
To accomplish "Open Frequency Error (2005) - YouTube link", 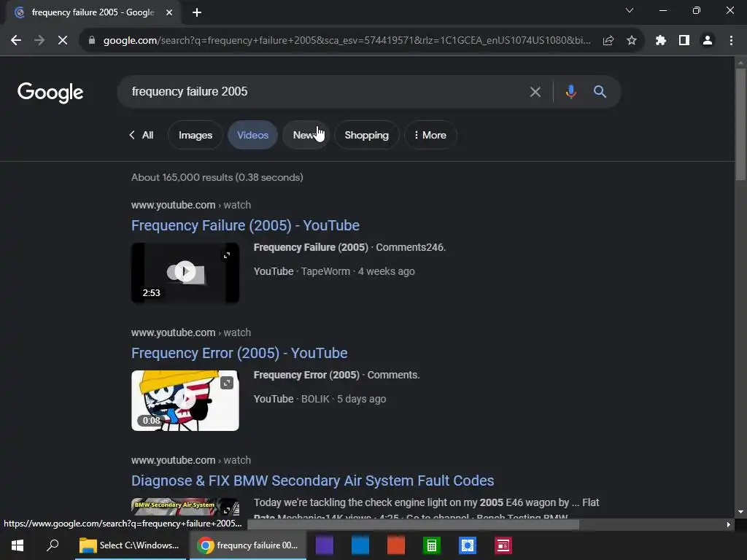I will (239, 353).
